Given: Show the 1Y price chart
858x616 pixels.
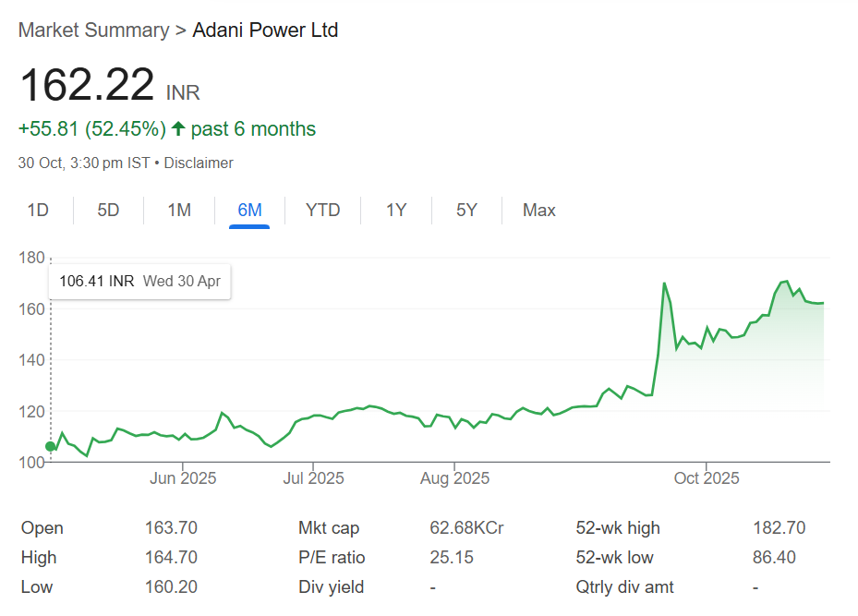Looking at the screenshot, I should 396,211.
